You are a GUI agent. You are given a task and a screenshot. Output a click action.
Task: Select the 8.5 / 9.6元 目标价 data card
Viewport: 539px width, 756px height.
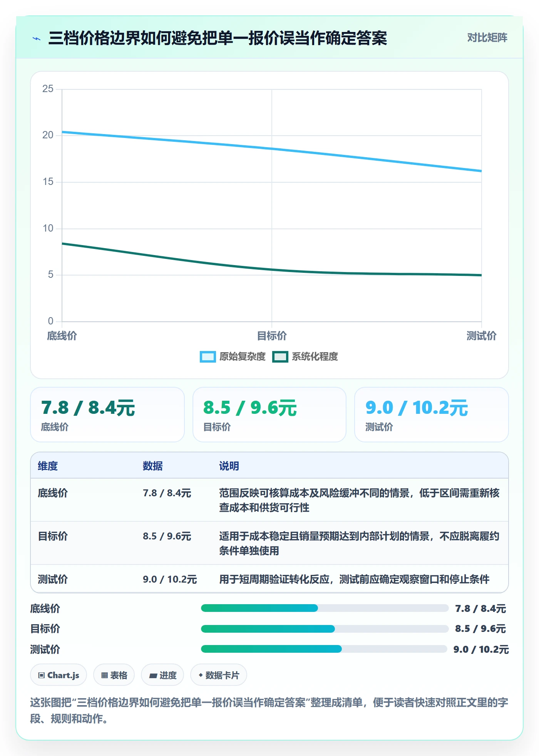[x=269, y=415]
